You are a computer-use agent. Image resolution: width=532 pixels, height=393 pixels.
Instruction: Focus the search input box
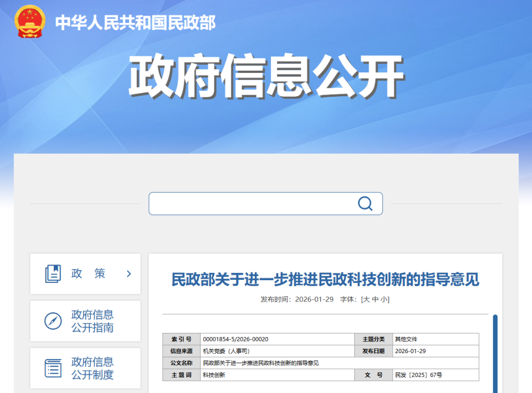[250, 204]
